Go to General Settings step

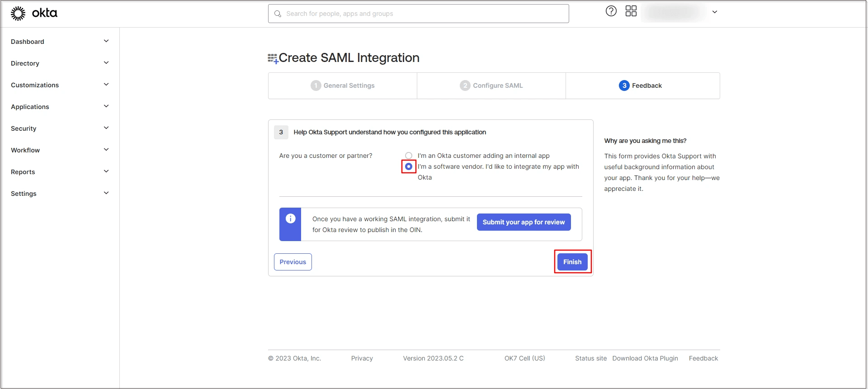(x=343, y=85)
